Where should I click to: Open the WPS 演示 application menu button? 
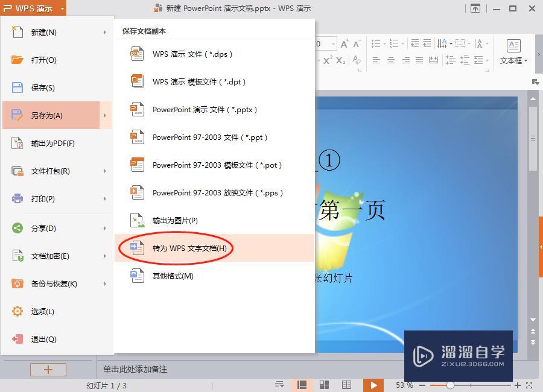click(33, 8)
